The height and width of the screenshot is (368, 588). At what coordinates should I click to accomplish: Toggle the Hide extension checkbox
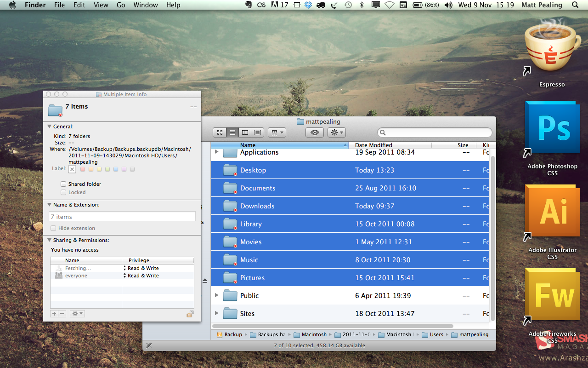(x=54, y=228)
